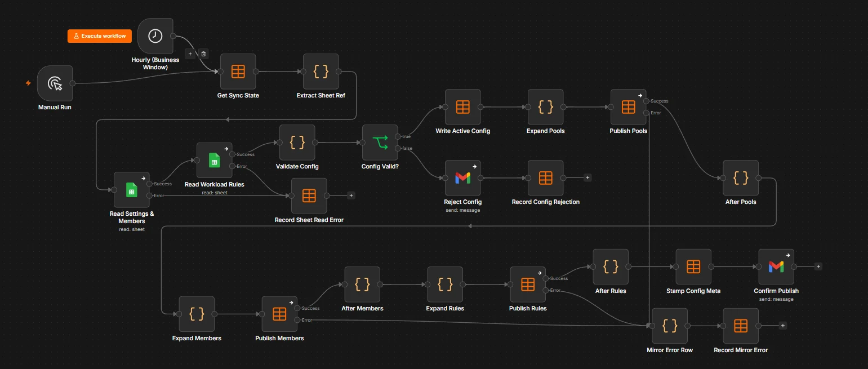Open the Publish Members table node

pyautogui.click(x=279, y=314)
